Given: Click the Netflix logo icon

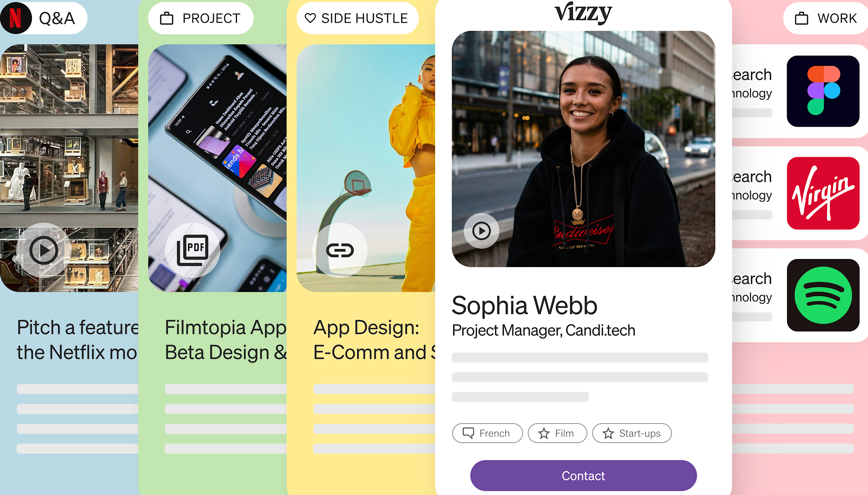Looking at the screenshot, I should [16, 18].
